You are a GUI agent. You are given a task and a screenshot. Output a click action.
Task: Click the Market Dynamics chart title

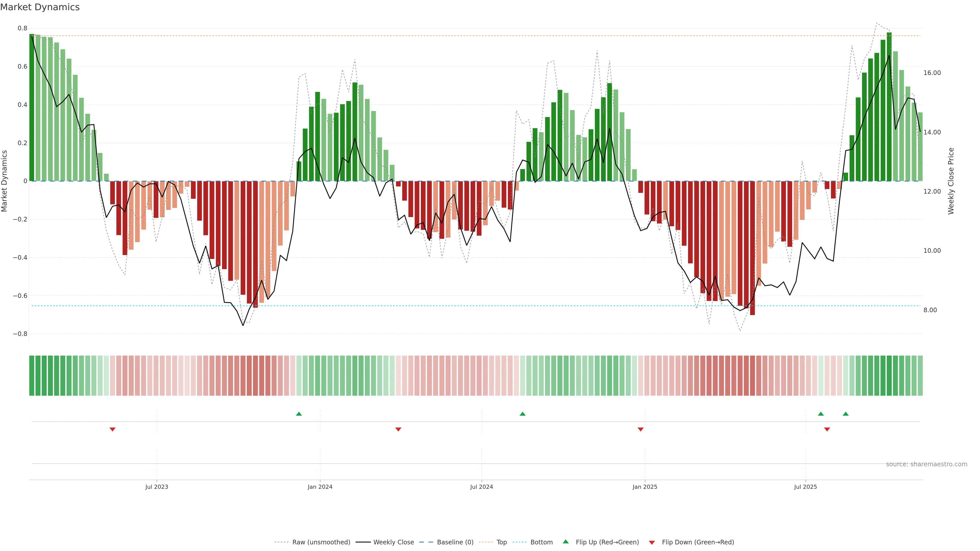pos(40,7)
